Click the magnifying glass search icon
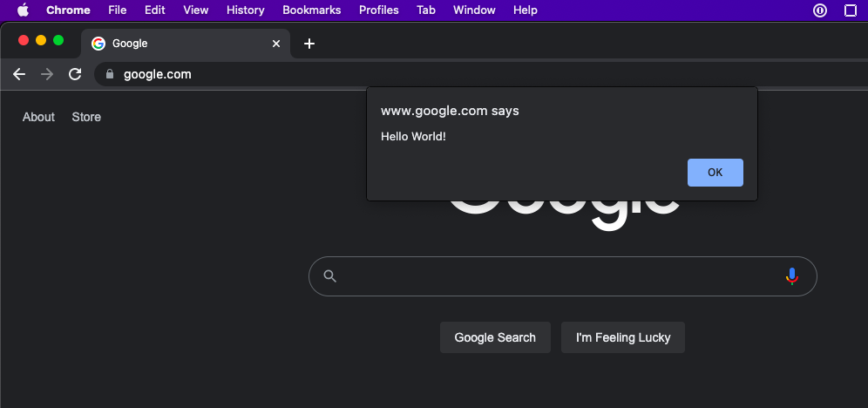Viewport: 868px width, 408px height. (x=329, y=276)
